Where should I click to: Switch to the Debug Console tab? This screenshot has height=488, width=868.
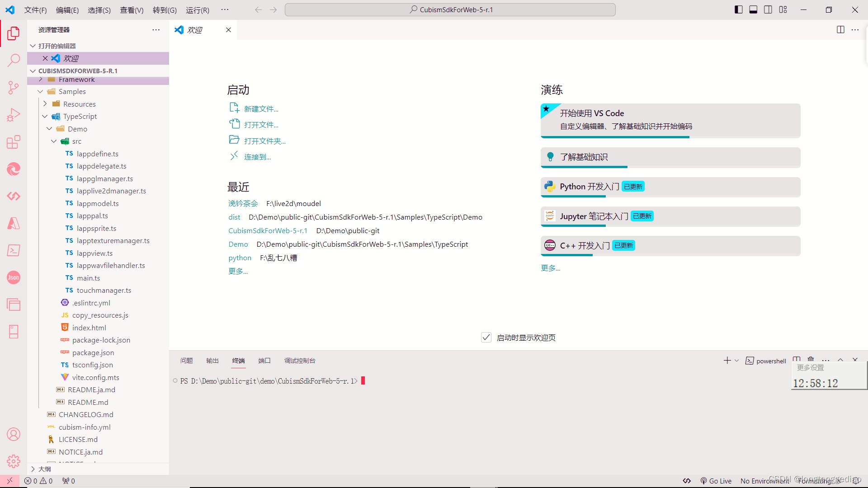pos(300,361)
